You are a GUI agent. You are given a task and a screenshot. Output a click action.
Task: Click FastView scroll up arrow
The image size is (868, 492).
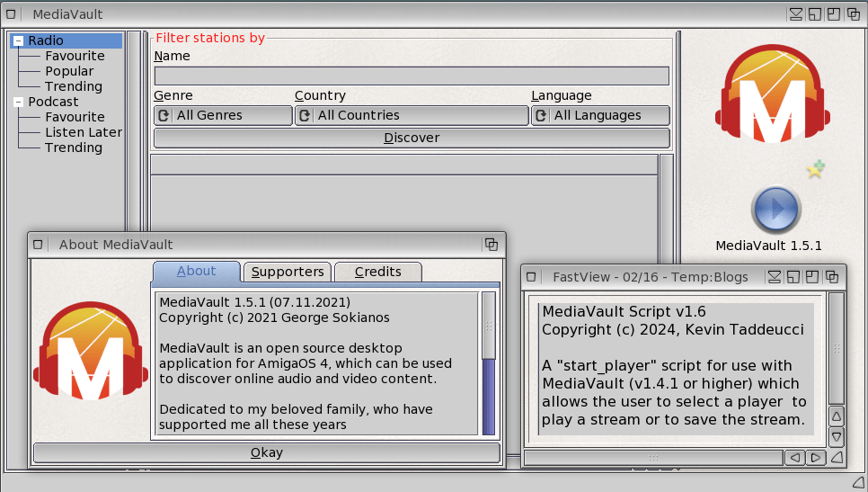click(x=836, y=417)
